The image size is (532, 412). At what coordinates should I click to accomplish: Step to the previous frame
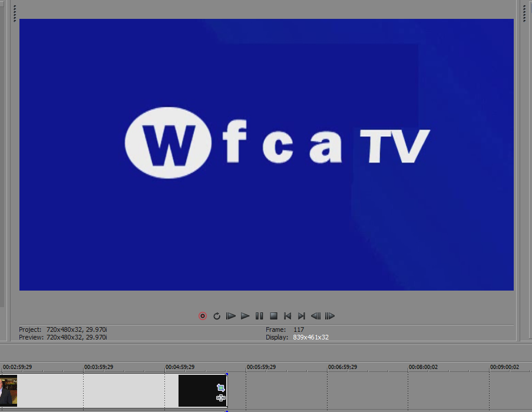point(316,316)
